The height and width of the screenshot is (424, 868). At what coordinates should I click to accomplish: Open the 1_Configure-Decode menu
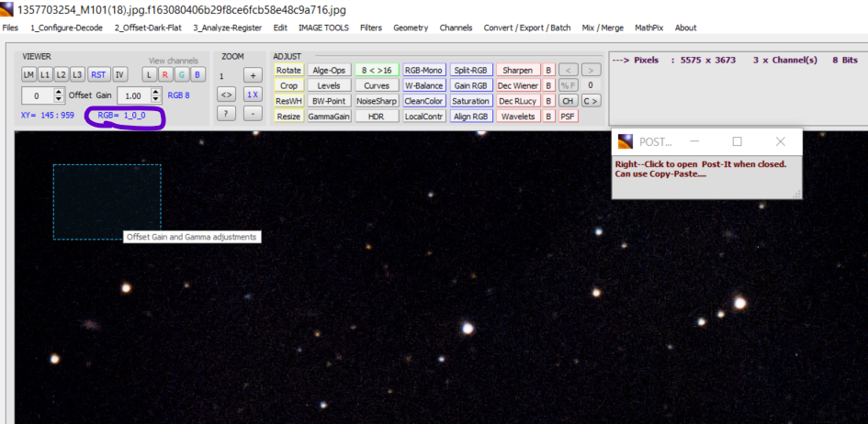(66, 28)
